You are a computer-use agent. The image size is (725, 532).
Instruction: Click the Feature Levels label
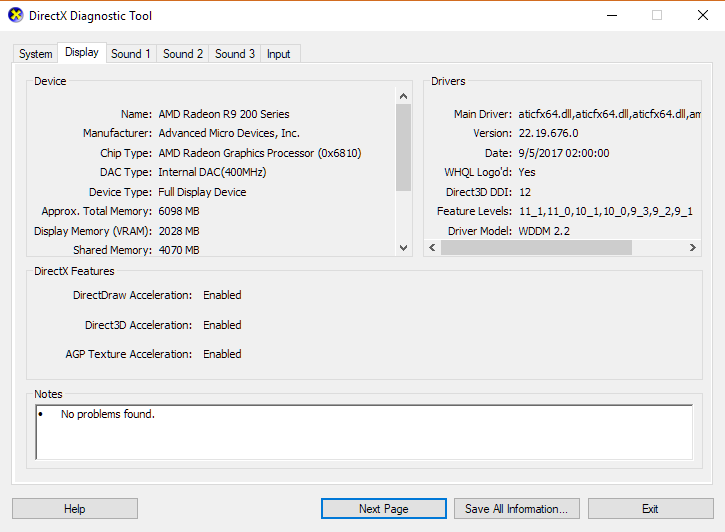pos(474,211)
